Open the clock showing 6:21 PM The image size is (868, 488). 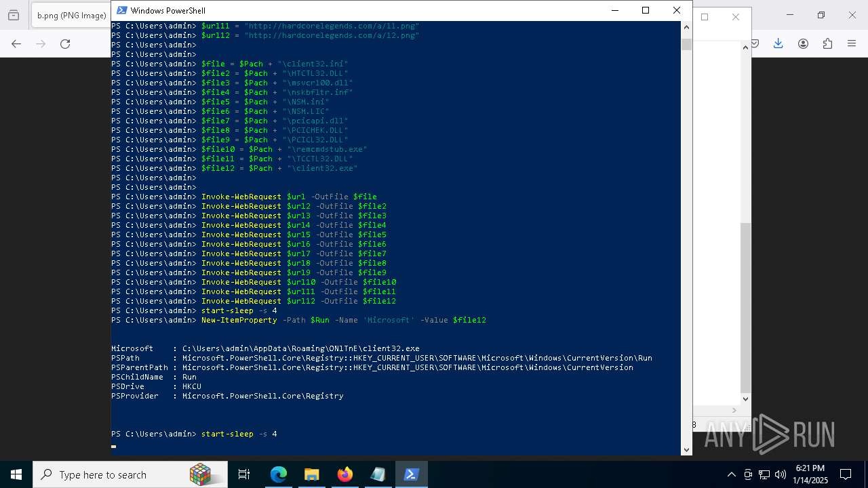pyautogui.click(x=810, y=474)
